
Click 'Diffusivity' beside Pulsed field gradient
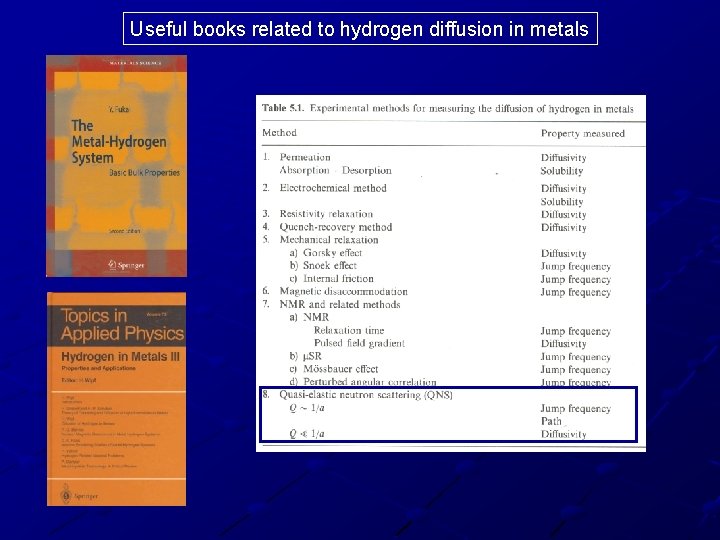pyautogui.click(x=563, y=343)
